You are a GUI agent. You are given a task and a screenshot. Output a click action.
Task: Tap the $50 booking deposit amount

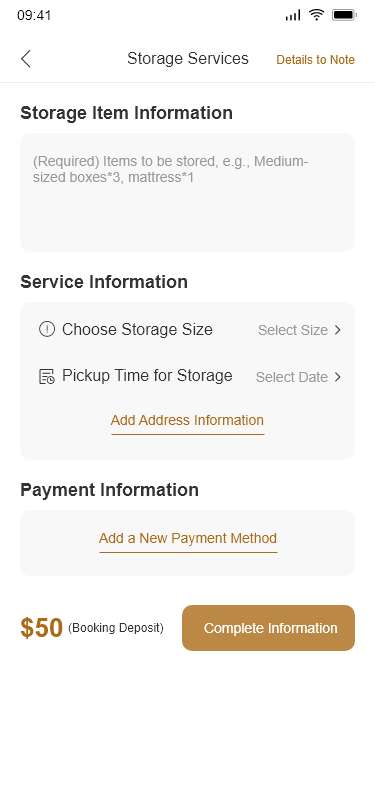click(x=41, y=628)
